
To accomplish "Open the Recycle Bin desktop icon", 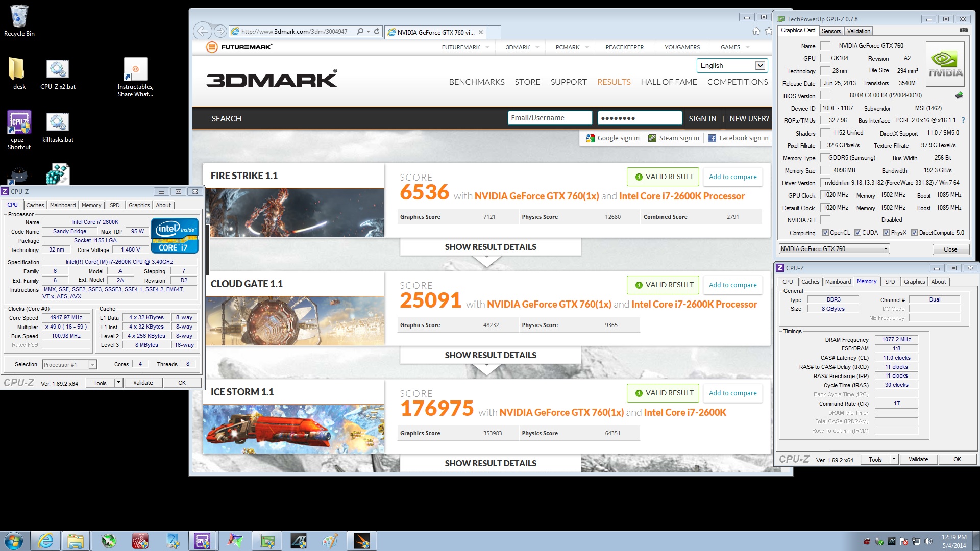I will click(19, 21).
